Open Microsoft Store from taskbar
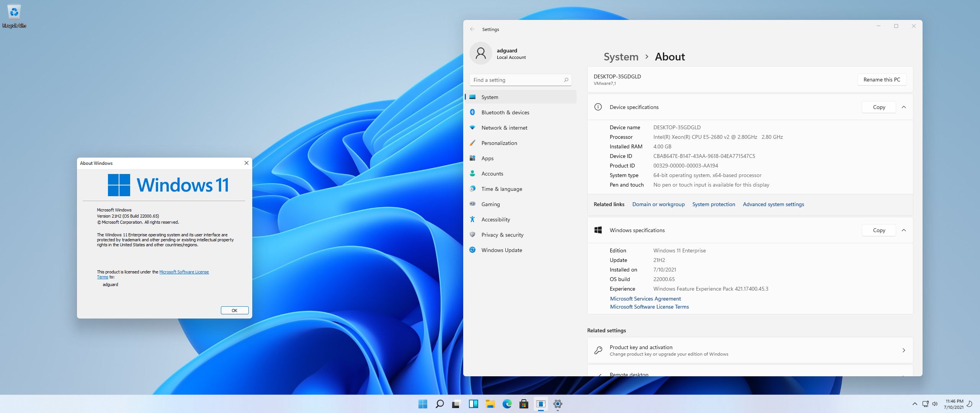 (x=524, y=404)
